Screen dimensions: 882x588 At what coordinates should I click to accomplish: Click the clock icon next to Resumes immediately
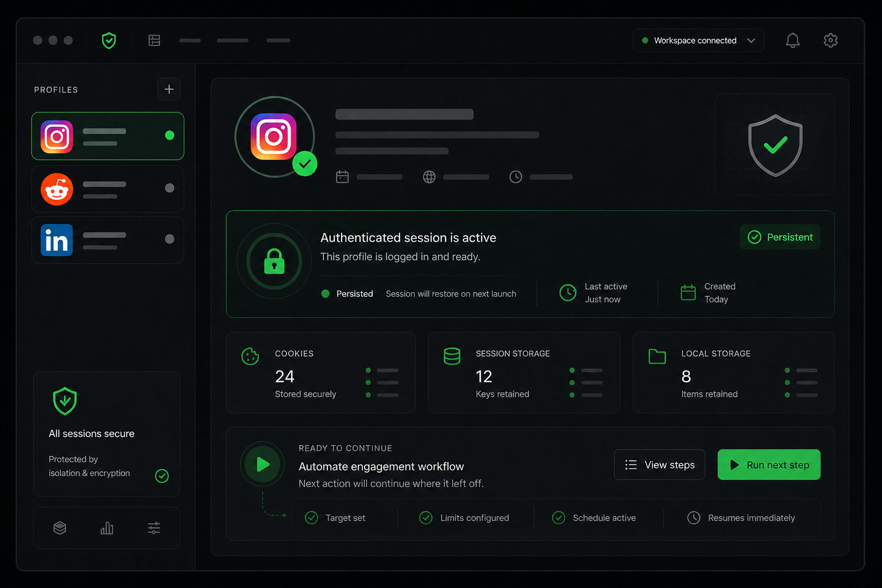[694, 518]
